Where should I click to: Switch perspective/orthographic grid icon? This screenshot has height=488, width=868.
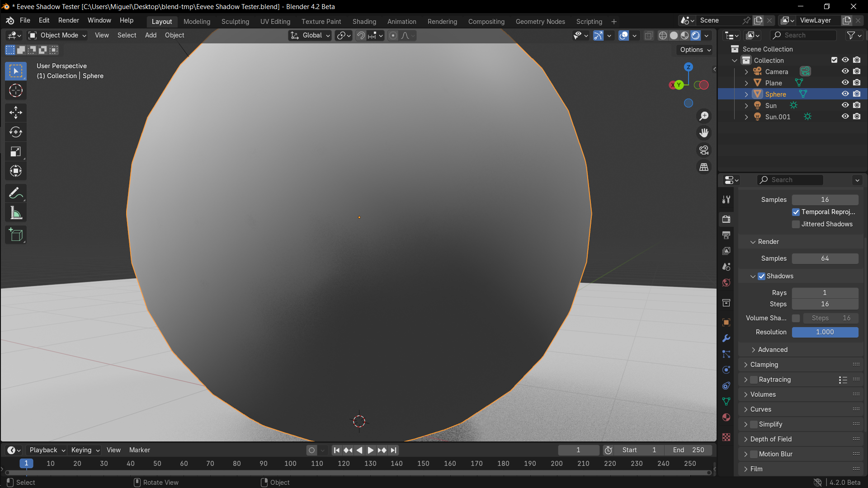click(704, 167)
